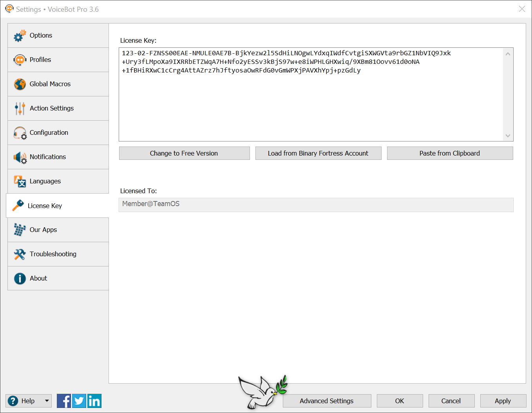Viewport: 532px width, 413px height.
Task: Click Paste from Clipboard button
Action: 450,153
